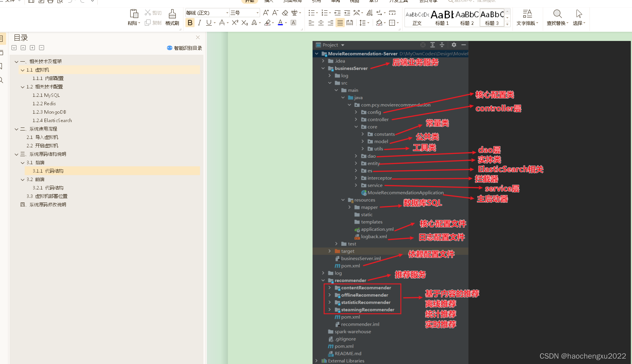This screenshot has height=364, width=632.
Task: Click the tab stops ruler icon
Action: tap(392, 13)
